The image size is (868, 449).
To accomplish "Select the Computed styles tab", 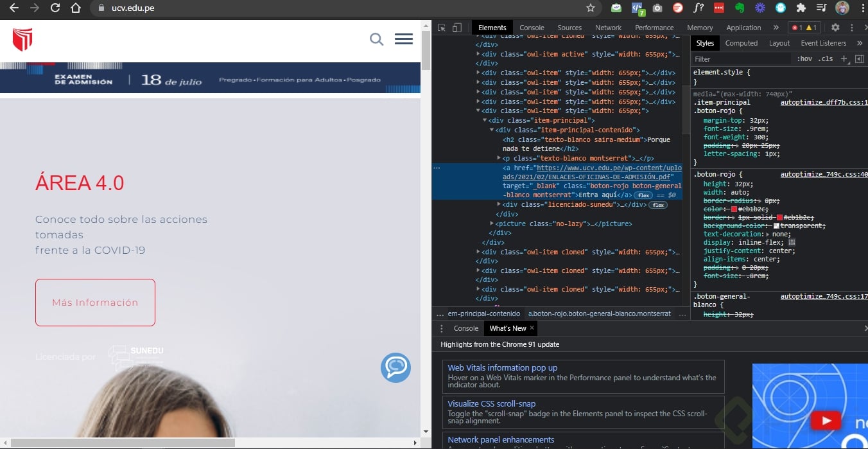I will pos(742,43).
